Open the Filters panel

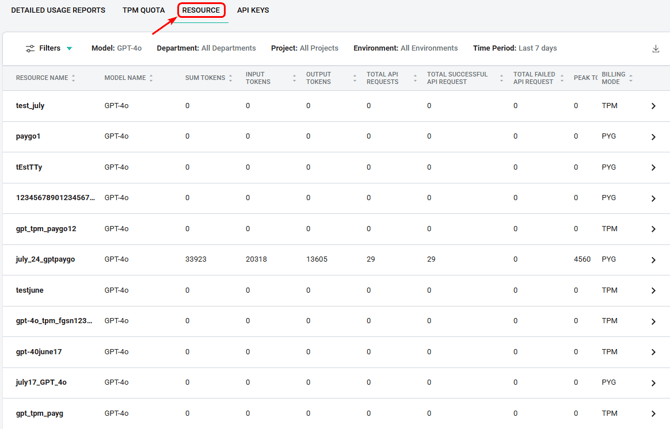49,48
